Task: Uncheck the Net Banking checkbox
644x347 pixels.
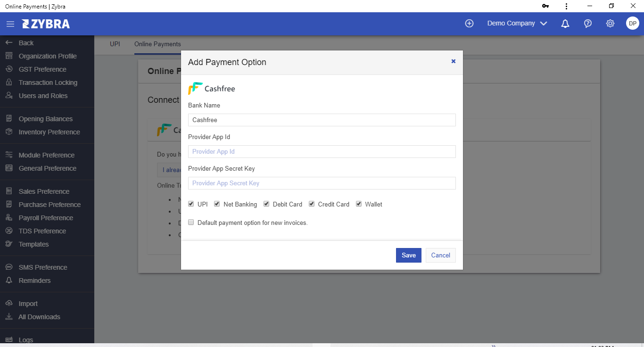Action: pyautogui.click(x=217, y=204)
